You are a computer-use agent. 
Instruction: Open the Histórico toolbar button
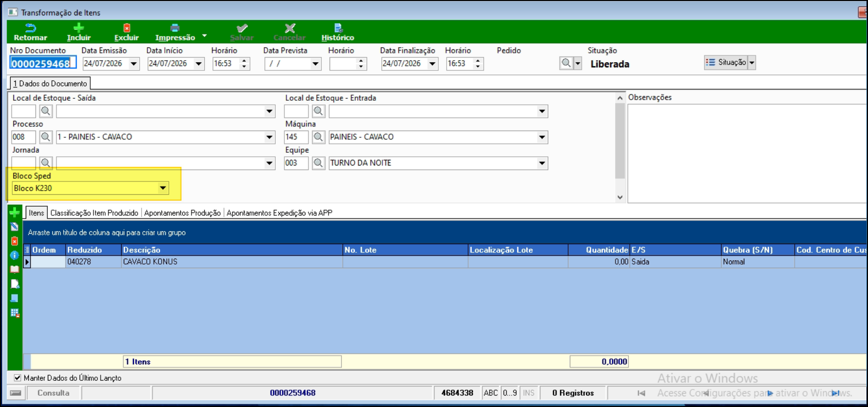(x=338, y=32)
